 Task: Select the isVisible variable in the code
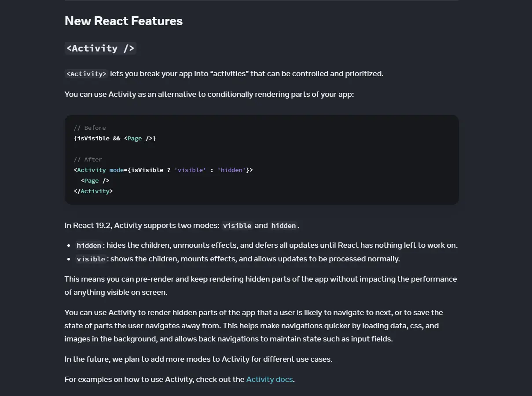tap(148, 170)
